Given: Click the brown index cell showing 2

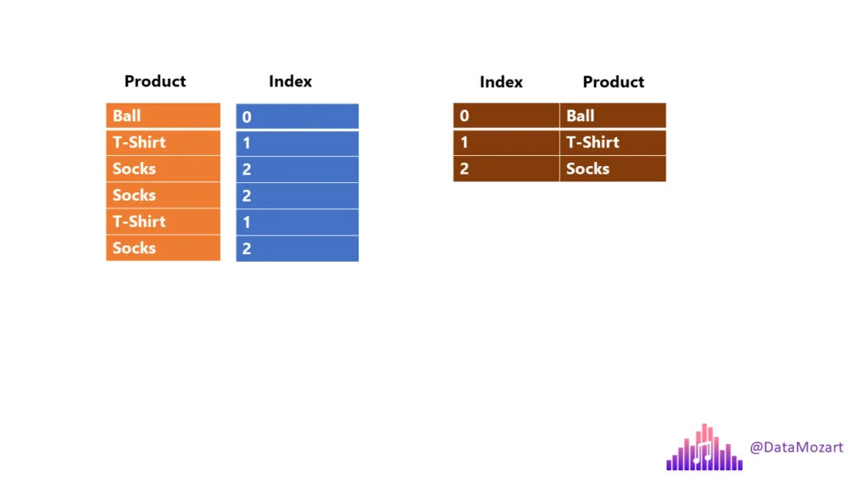Looking at the screenshot, I should click(x=506, y=169).
